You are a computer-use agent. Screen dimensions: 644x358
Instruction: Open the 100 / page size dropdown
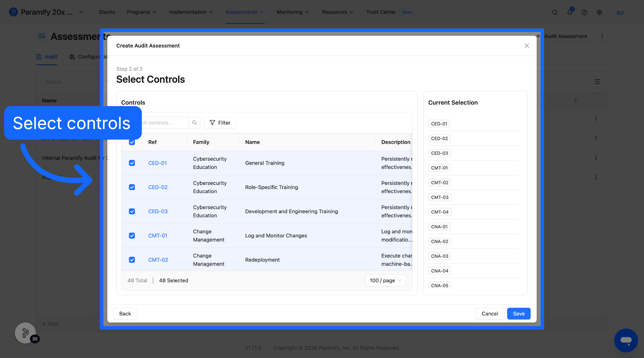tap(385, 281)
